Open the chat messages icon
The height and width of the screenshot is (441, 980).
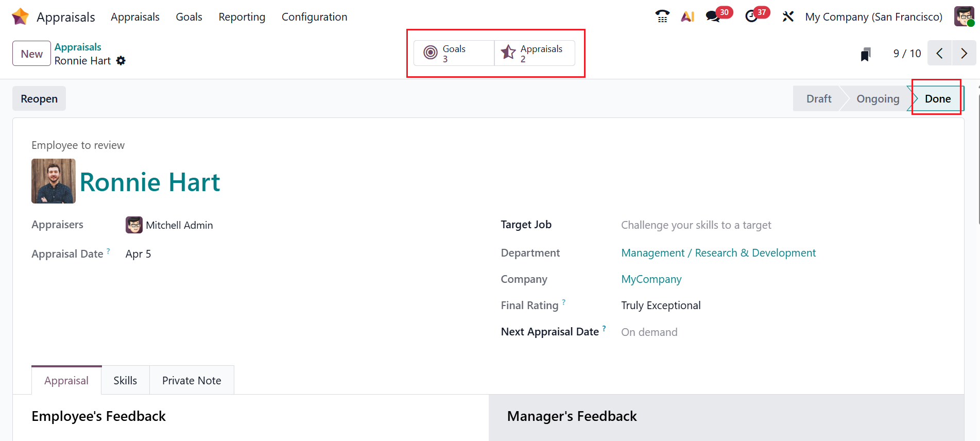[713, 16]
